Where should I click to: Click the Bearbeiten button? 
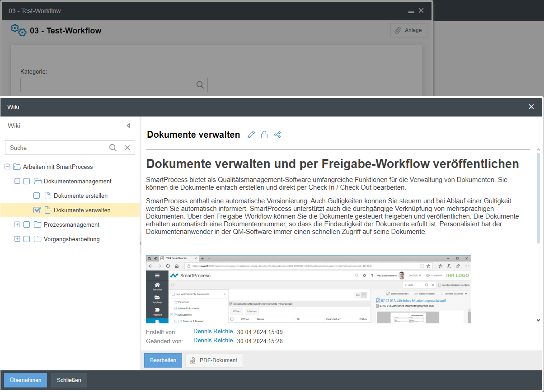click(x=163, y=360)
